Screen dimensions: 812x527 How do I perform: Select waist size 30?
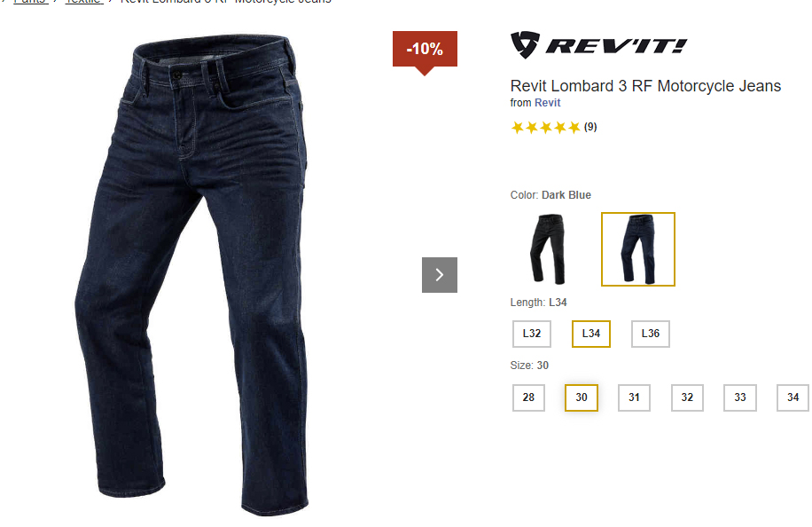point(582,397)
